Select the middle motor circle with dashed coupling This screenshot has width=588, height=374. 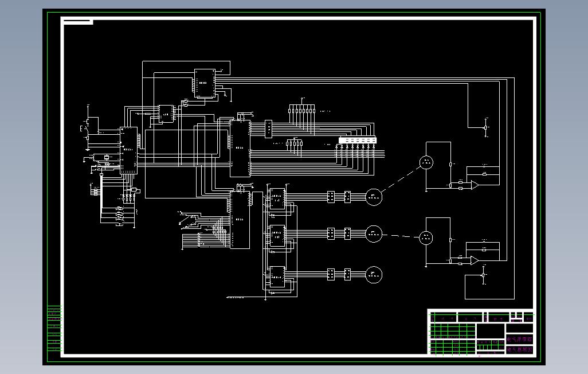coord(374,234)
